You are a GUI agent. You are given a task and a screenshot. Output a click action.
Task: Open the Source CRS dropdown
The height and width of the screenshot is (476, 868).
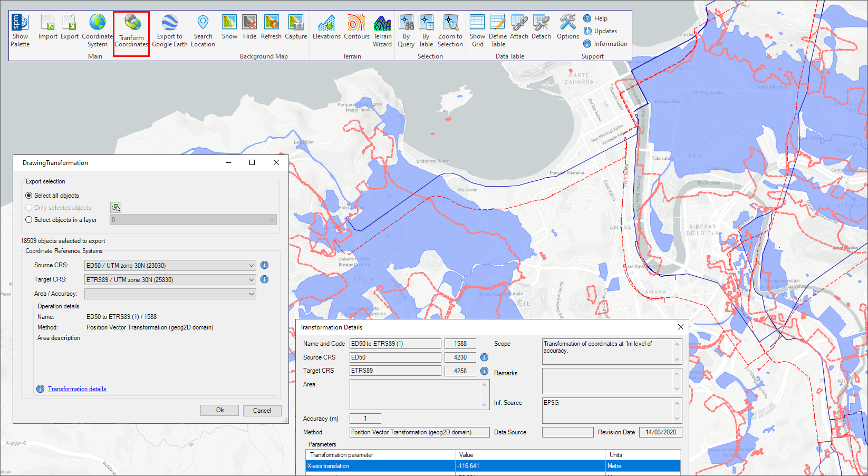[x=170, y=265]
